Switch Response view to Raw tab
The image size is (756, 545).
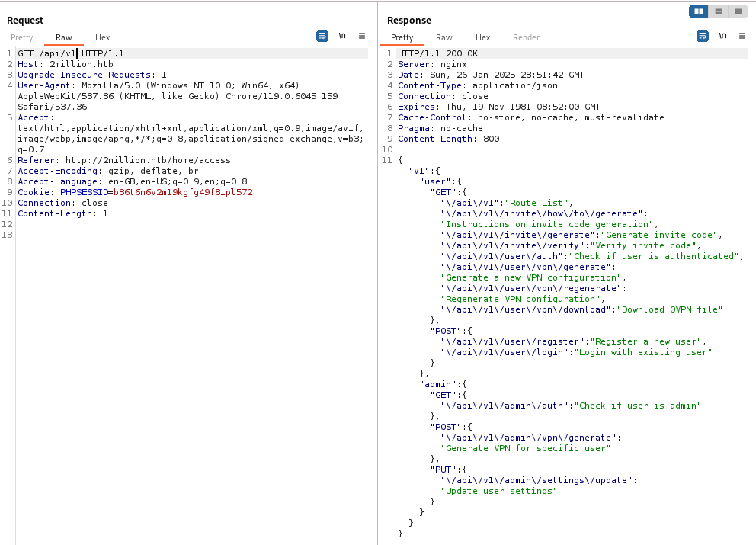[x=444, y=37]
